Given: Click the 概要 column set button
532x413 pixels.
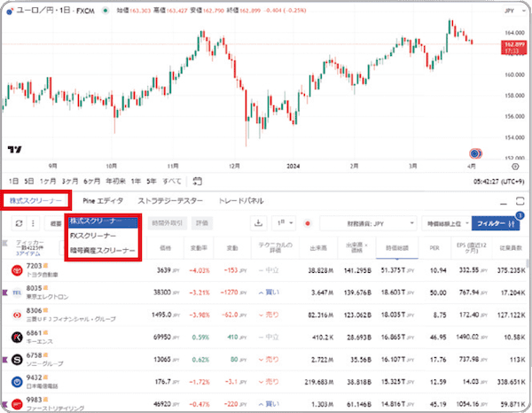Looking at the screenshot, I should (x=55, y=223).
